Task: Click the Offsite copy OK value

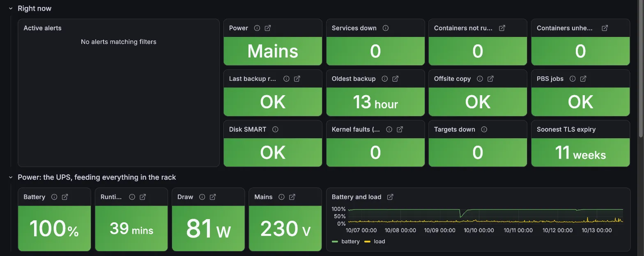Action: tap(478, 102)
